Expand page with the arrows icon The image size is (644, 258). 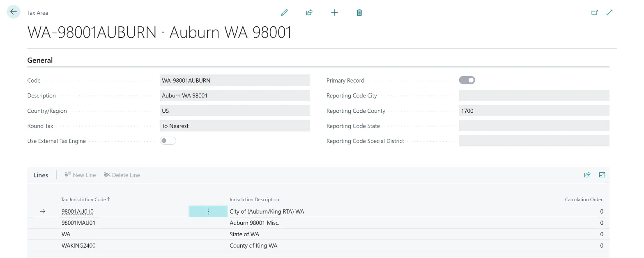click(x=609, y=13)
